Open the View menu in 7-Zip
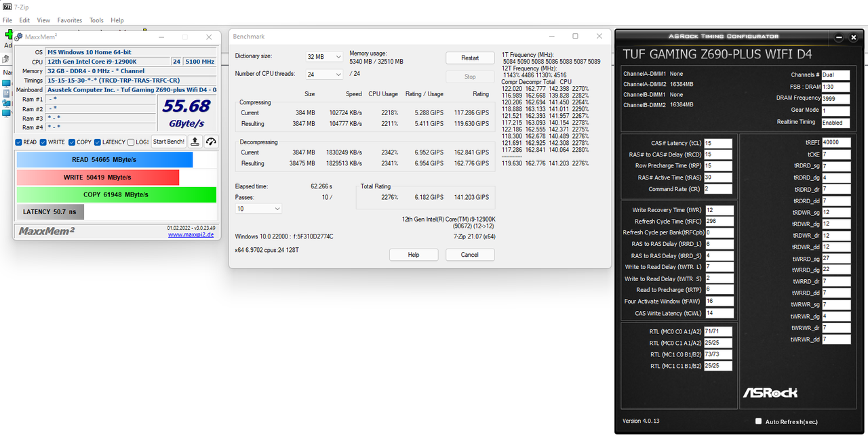Image resolution: width=868 pixels, height=437 pixels. (x=43, y=20)
